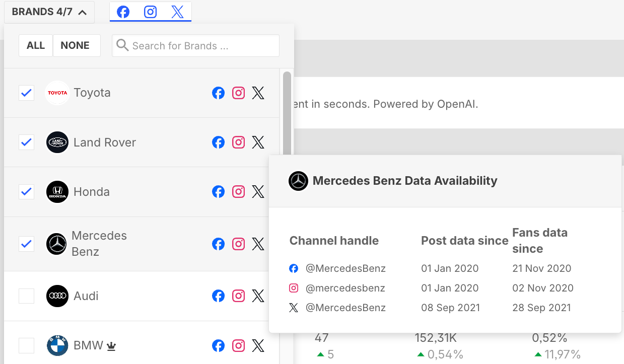Click the crown icon beside BMW
Viewport: 624px width, 364px height.
click(111, 347)
